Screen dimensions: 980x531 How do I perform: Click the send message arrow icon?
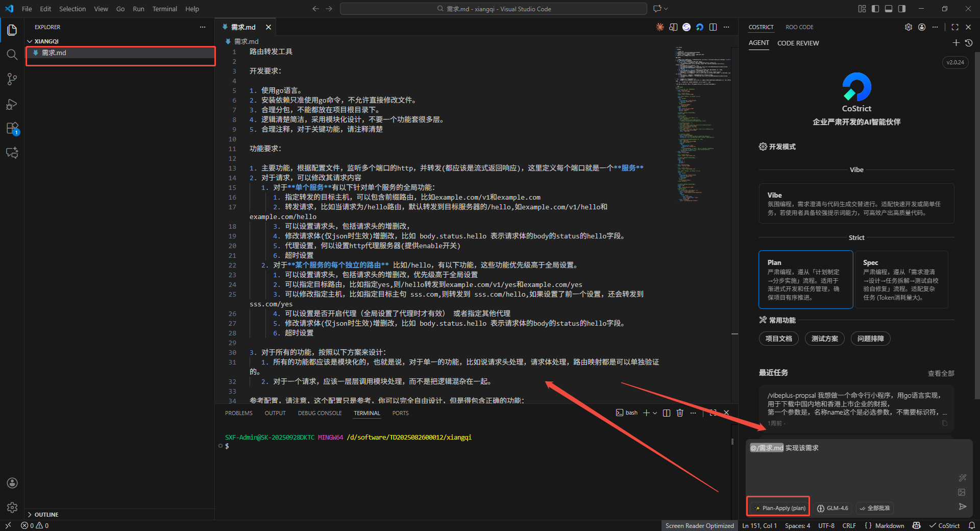coord(962,506)
